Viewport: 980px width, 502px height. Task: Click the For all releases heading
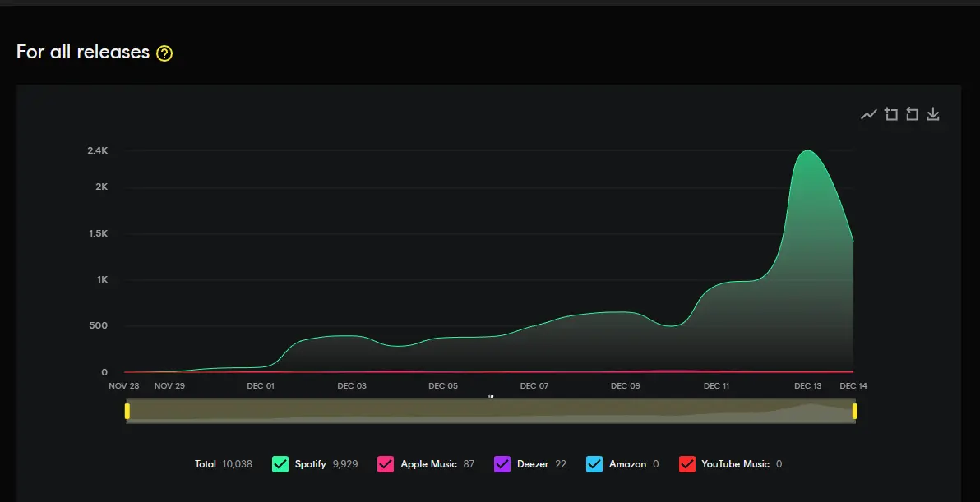click(83, 52)
